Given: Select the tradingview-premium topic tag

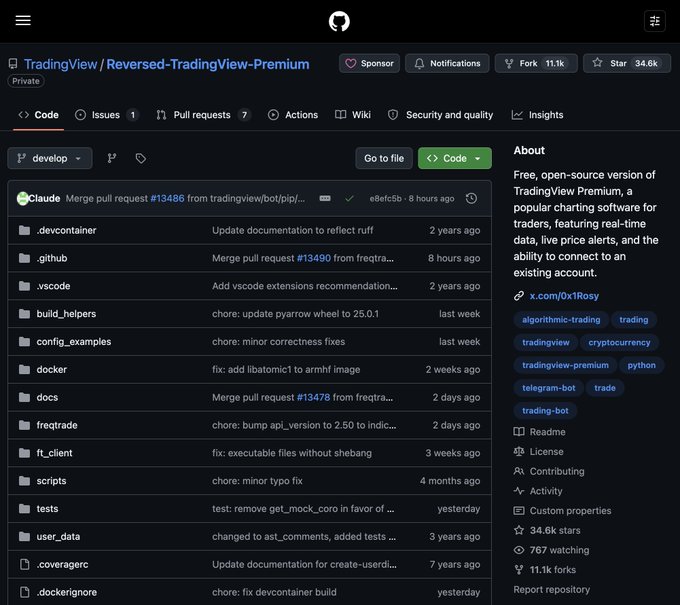Looking at the screenshot, I should pos(565,365).
